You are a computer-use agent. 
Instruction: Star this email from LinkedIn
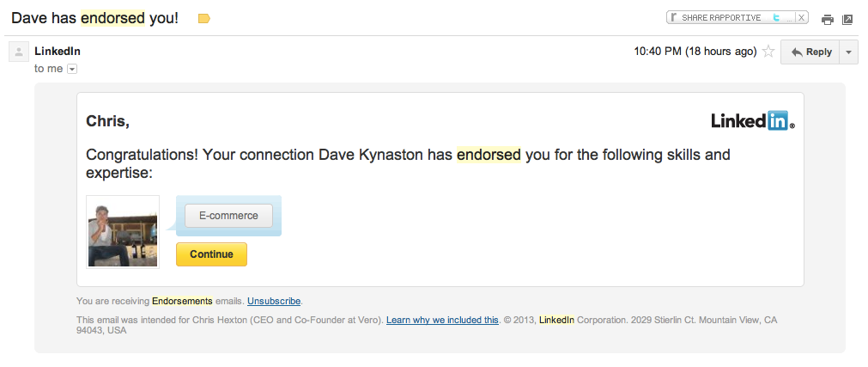coord(768,52)
